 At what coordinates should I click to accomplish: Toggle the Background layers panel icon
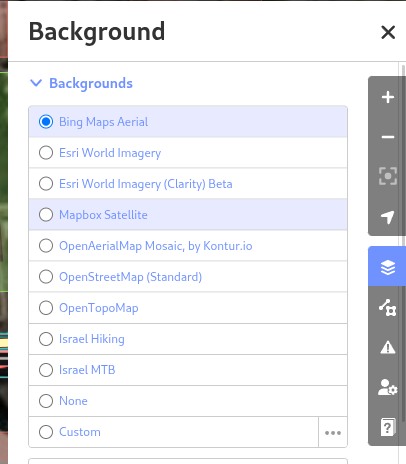(387, 267)
